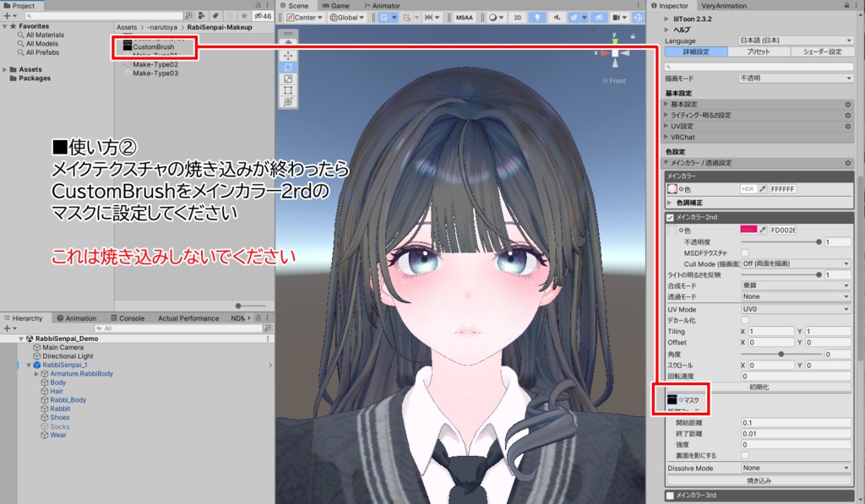This screenshot has width=865, height=504.
Task: Toggle 2D view mode
Action: tap(518, 18)
